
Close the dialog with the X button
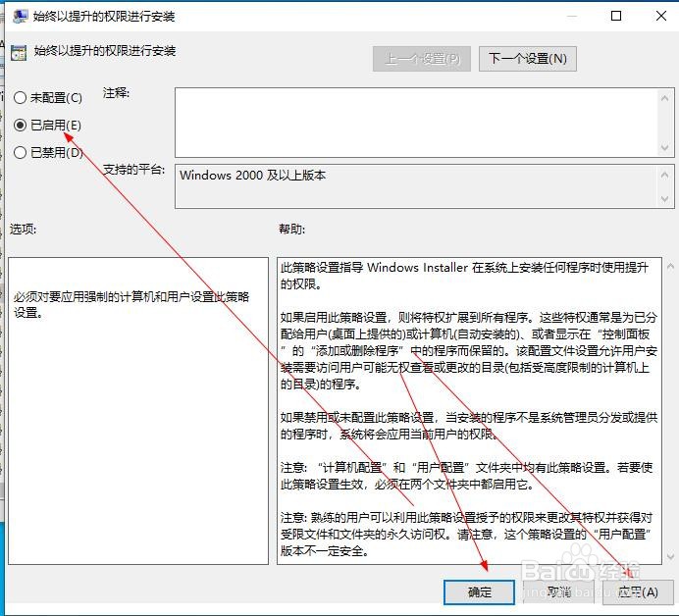point(660,16)
